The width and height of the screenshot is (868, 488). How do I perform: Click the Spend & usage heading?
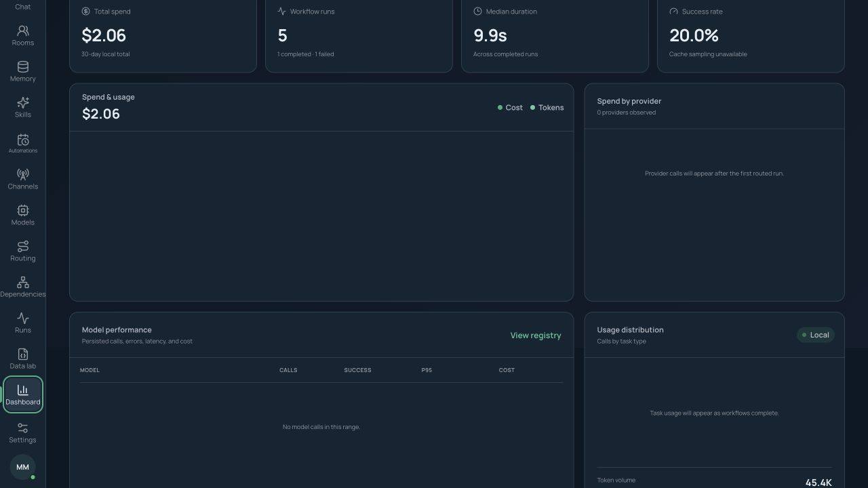108,97
